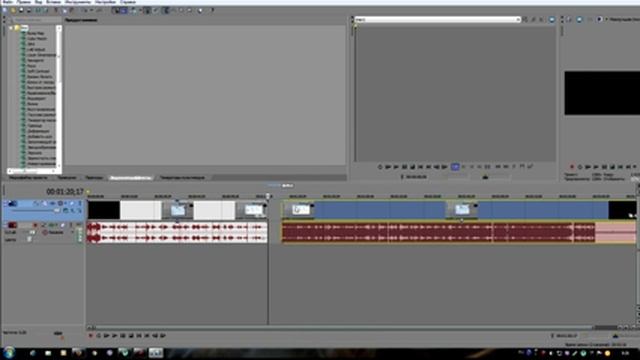Toggle Loop Playback in timeline transport
The width and height of the screenshot is (640, 360).
coord(98,336)
